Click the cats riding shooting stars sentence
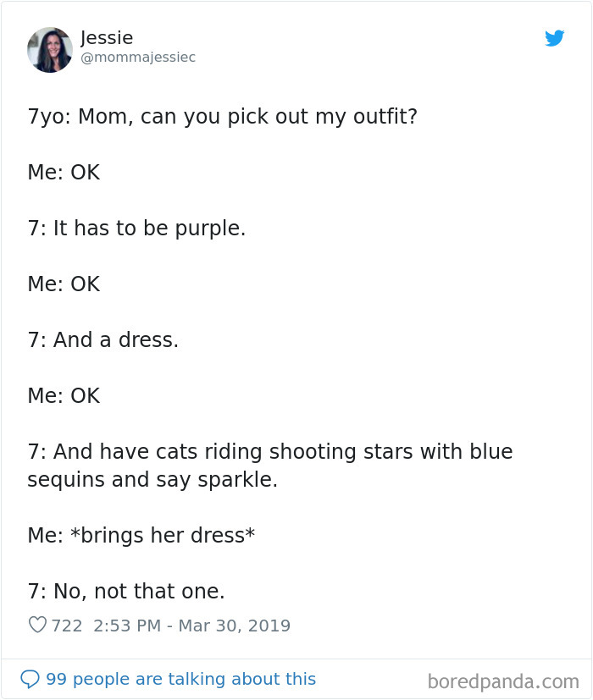The height and width of the screenshot is (700, 593). click(270, 451)
